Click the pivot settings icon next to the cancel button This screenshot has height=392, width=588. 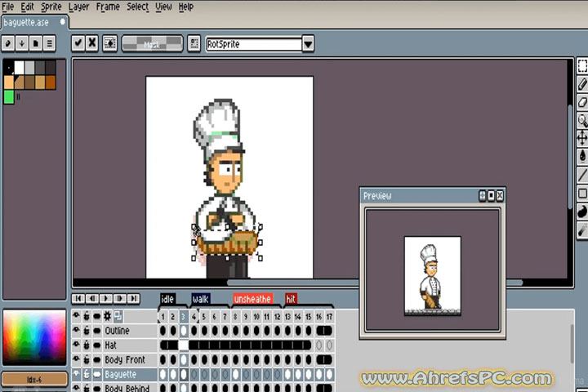110,43
